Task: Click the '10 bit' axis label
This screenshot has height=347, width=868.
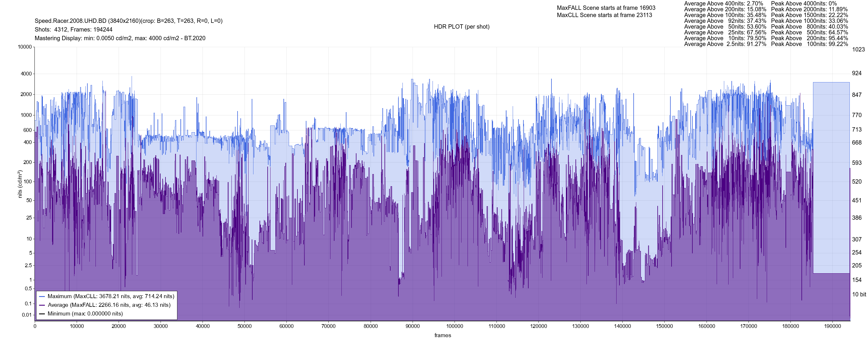Action: click(859, 294)
